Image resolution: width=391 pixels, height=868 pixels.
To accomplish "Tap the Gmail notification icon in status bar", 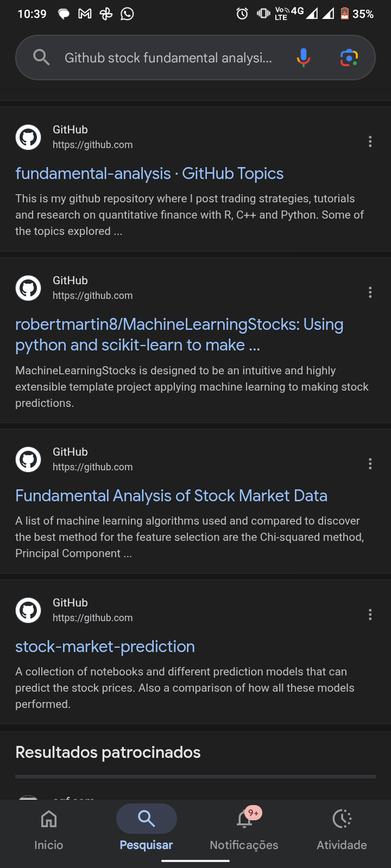I will [85, 14].
